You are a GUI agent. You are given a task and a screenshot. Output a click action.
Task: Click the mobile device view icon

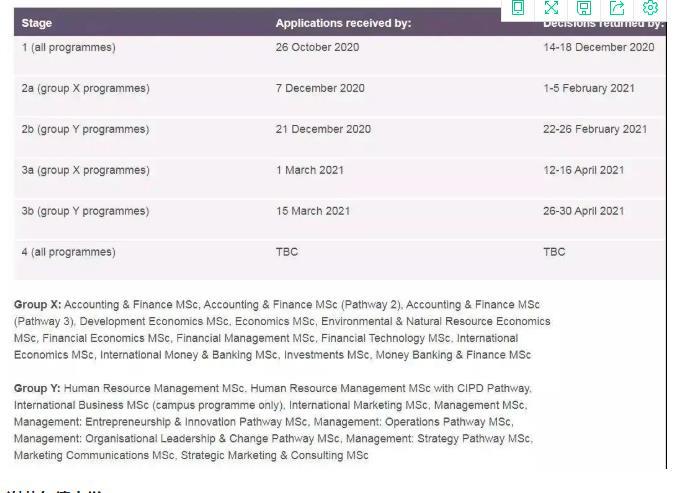click(518, 8)
